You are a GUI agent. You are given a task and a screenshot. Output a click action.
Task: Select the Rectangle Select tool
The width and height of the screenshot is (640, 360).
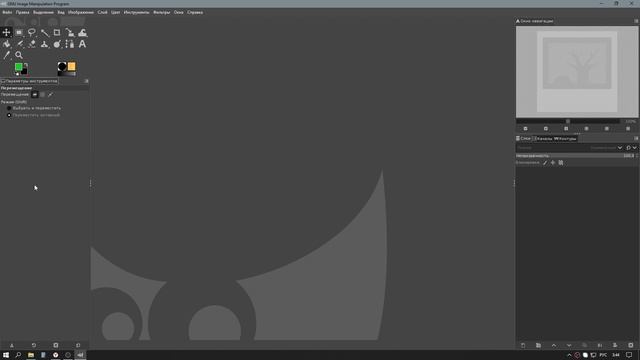click(x=19, y=32)
